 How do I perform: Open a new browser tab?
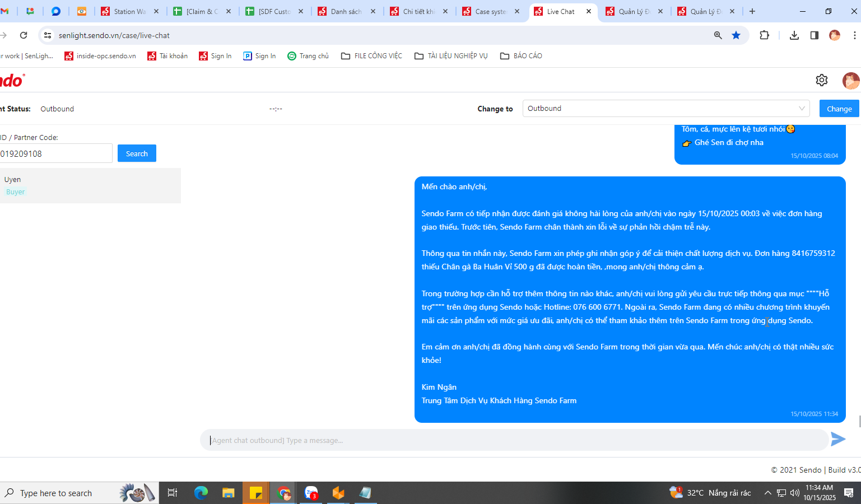coord(752,11)
